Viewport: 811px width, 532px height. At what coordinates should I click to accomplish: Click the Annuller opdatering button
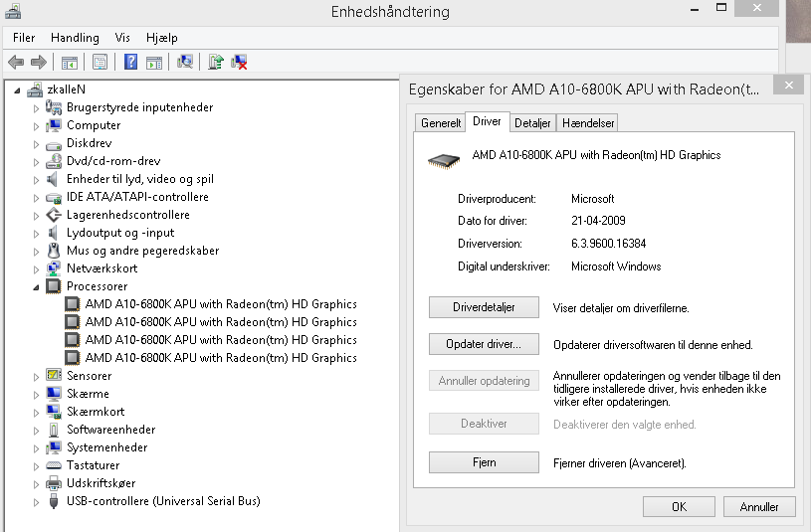click(x=484, y=381)
